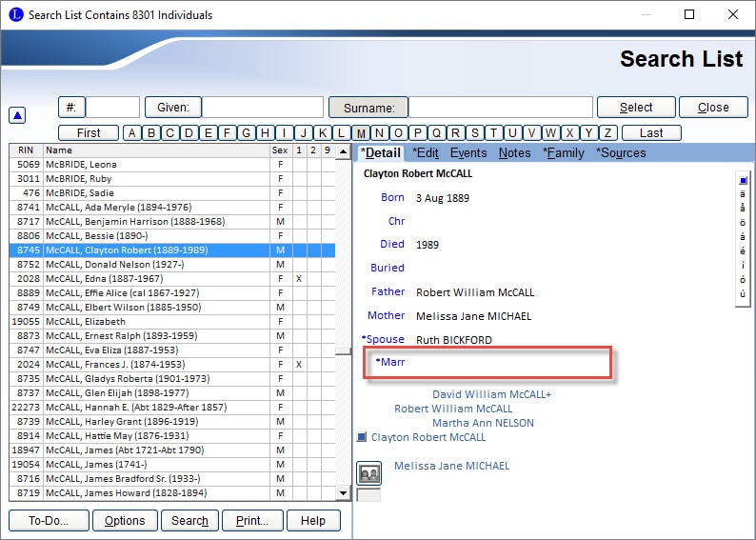Viewport: 756px width, 540px height.
Task: Click blue square marker beside Clayton Robert McCALL
Action: [x=362, y=437]
